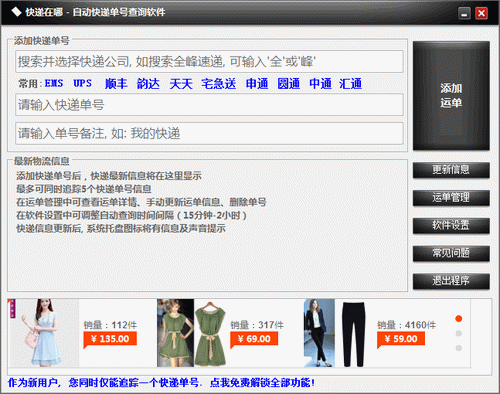Viewport: 500px width, 394px height.
Task: Focus the courier company search field
Action: tap(209, 61)
